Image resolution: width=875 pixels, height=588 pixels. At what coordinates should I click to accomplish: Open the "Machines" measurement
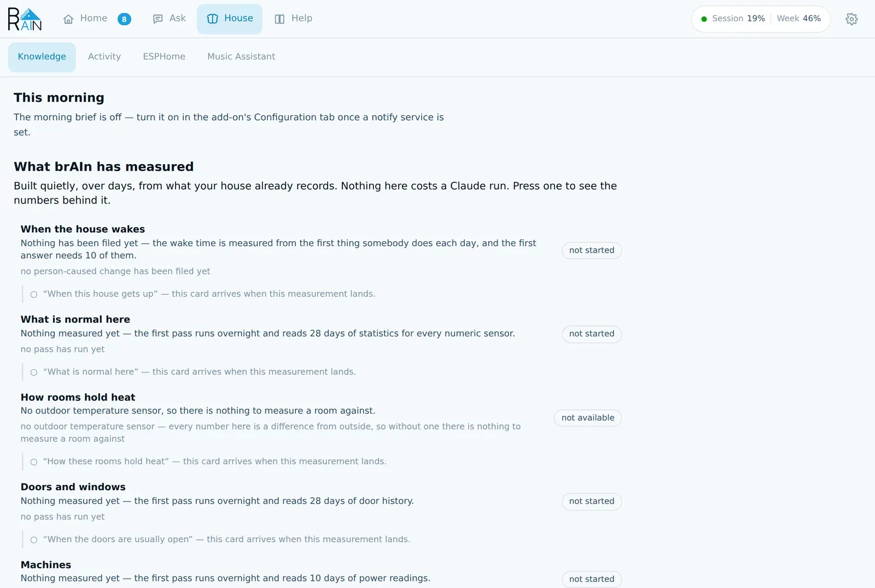321,572
